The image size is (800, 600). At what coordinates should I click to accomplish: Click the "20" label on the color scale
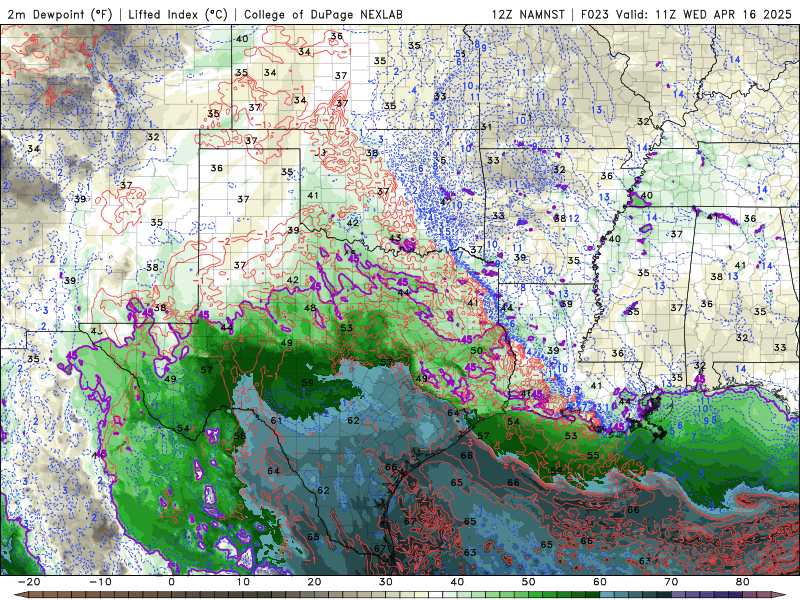click(x=314, y=582)
